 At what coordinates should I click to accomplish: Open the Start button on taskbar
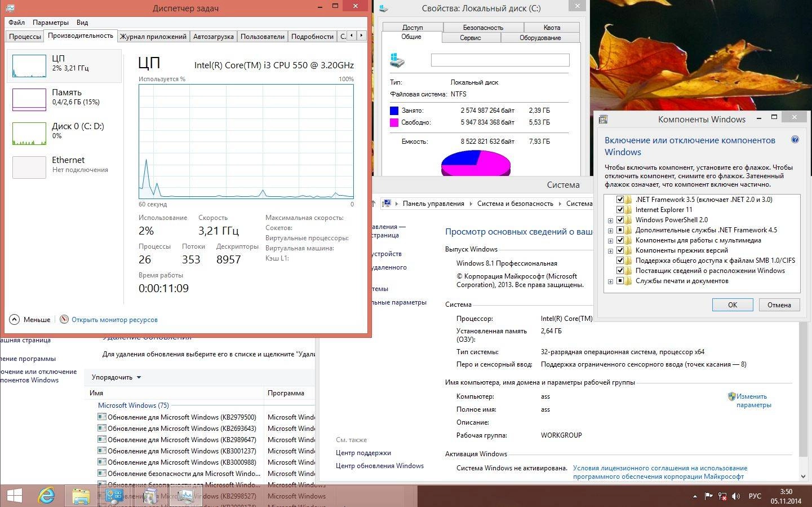(14, 496)
